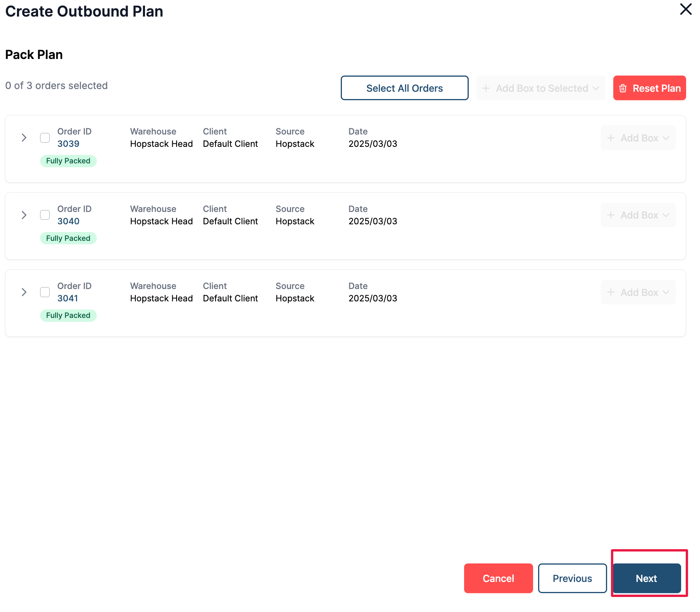Viewport: 700px width, 612px height.
Task: Select the checkbox for order 3039
Action: click(45, 138)
